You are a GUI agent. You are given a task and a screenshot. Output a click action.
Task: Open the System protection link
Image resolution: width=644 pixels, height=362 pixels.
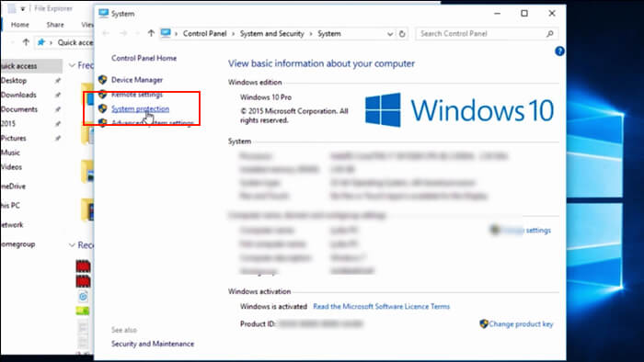(x=140, y=108)
